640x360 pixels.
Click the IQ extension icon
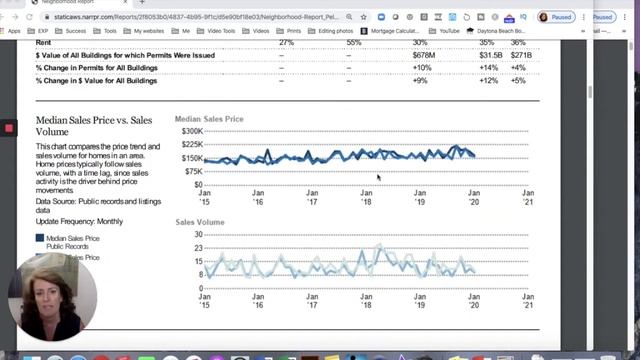tap(523, 17)
